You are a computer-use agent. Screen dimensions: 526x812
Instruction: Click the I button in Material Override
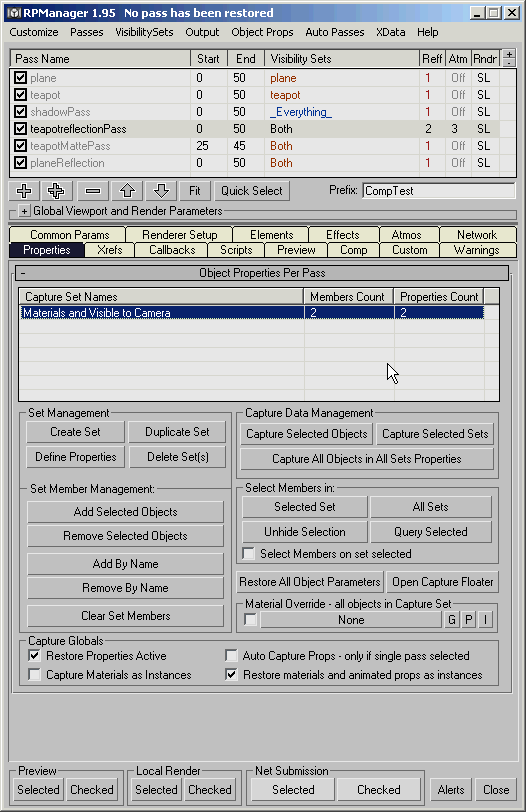click(x=486, y=620)
